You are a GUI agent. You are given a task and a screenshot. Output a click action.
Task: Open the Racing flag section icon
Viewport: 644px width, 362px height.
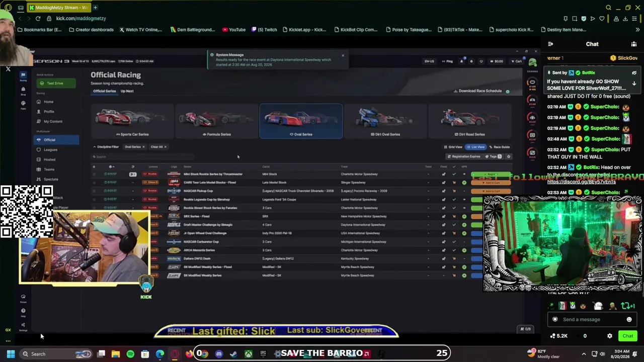23,75
